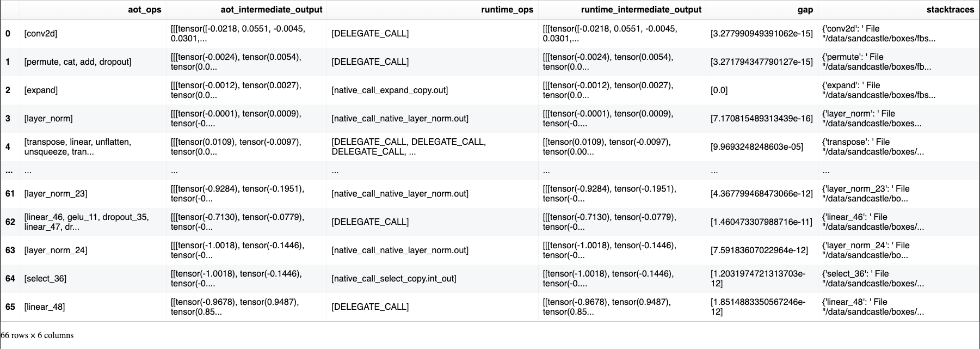
Task: Select gap value 9.9693248248603e-05
Action: (757, 147)
